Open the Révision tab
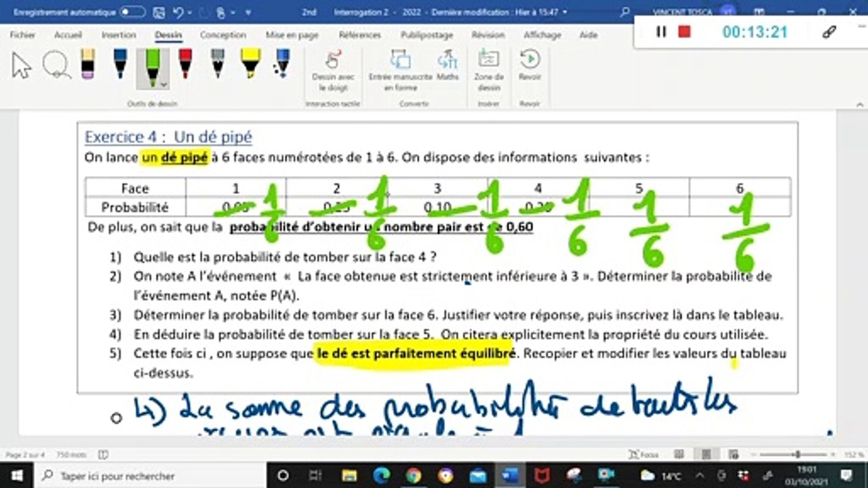The image size is (868, 488). pyautogui.click(x=488, y=35)
